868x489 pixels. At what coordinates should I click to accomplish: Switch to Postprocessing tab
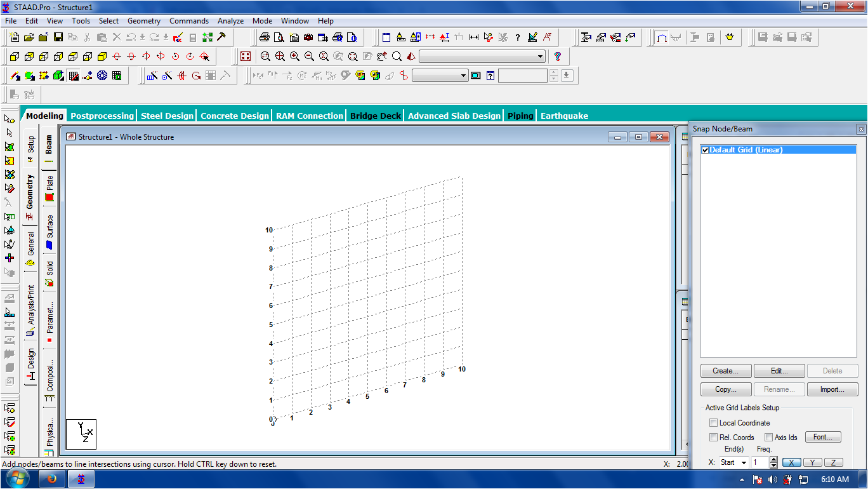(x=102, y=116)
